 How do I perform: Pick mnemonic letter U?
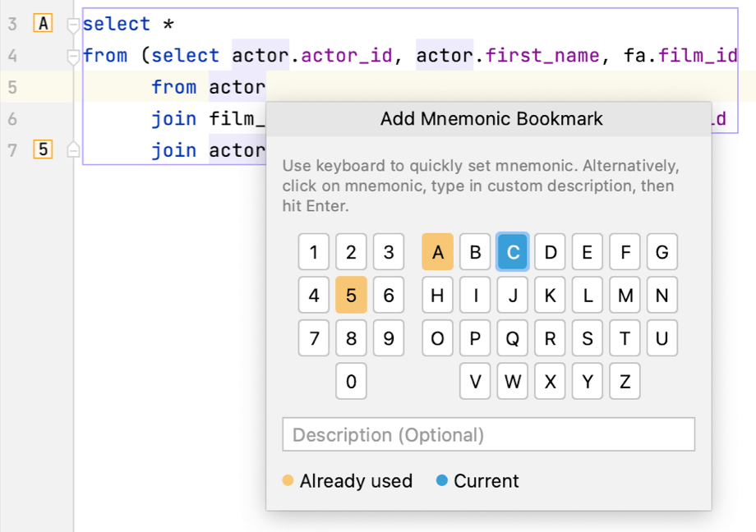click(x=661, y=338)
